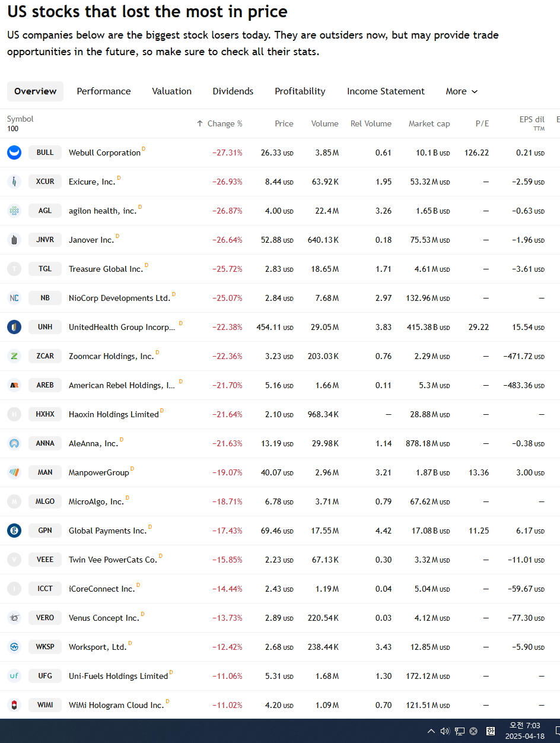This screenshot has height=743, width=560.
Task: Sort by the Market cap column header
Action: [x=429, y=123]
